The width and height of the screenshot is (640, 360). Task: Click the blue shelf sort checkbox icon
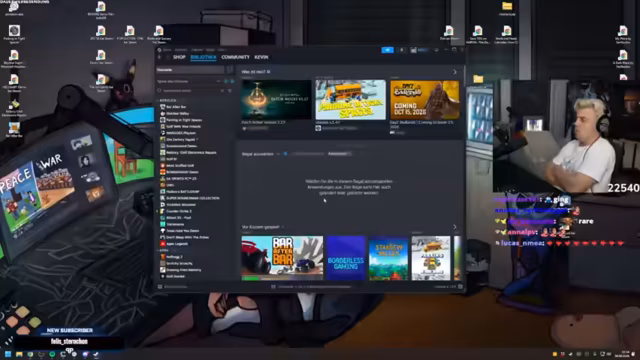pyautogui.click(x=285, y=154)
